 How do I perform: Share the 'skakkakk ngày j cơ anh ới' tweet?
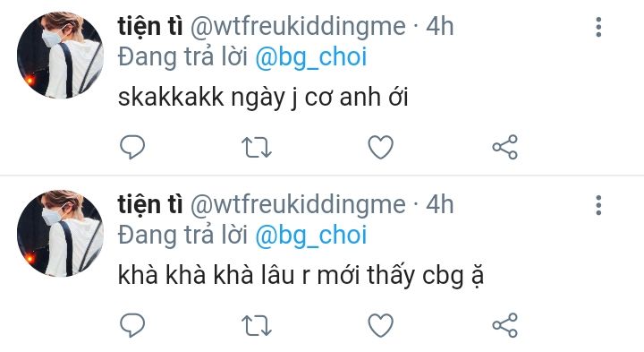click(x=505, y=147)
